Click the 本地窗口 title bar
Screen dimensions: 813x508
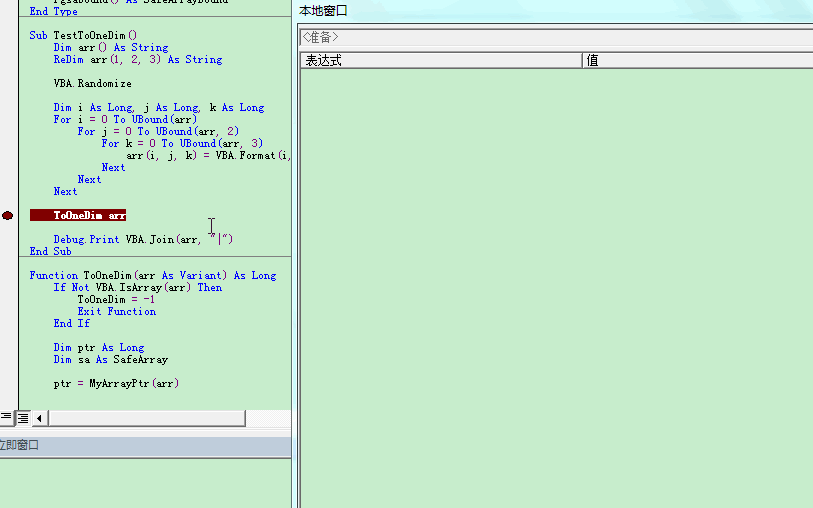555,10
